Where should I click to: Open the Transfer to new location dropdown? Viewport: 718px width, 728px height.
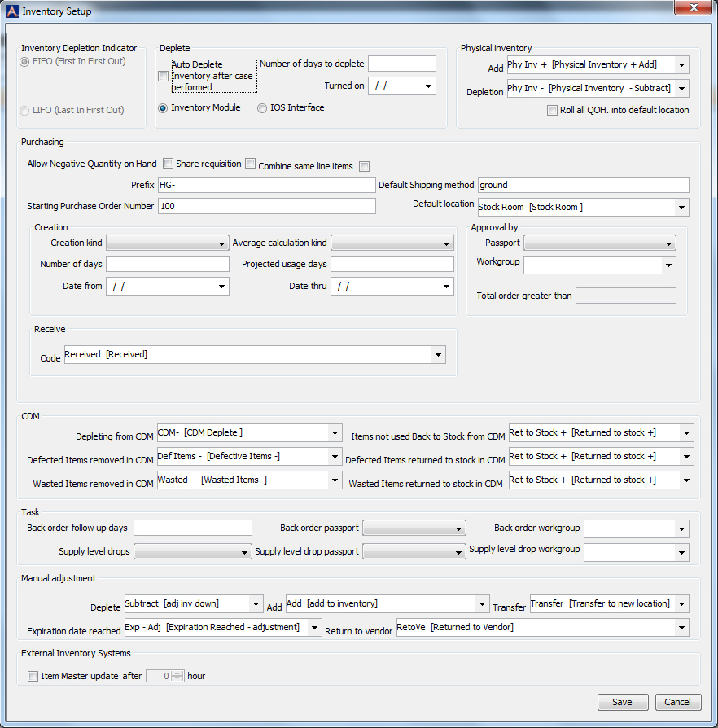coord(681,603)
